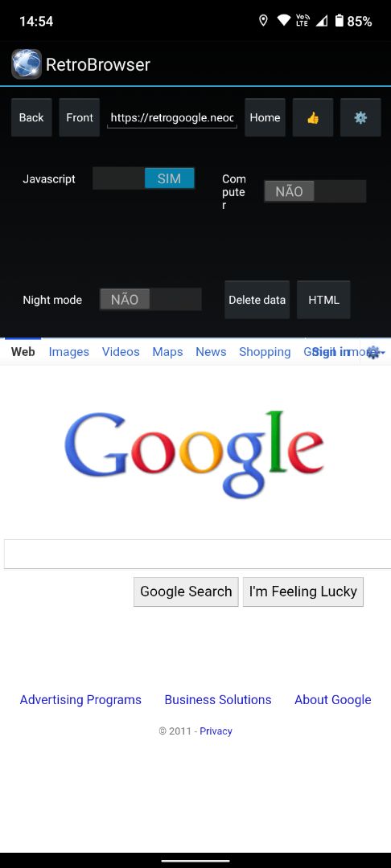
Task: Click the Google search text box
Action: (197, 554)
